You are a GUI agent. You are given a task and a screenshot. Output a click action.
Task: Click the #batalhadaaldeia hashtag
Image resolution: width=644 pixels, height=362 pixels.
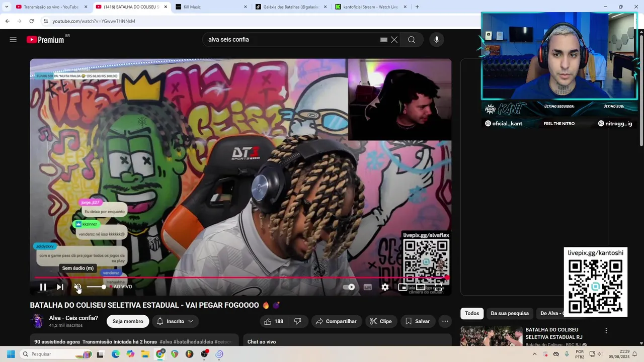[x=194, y=342]
